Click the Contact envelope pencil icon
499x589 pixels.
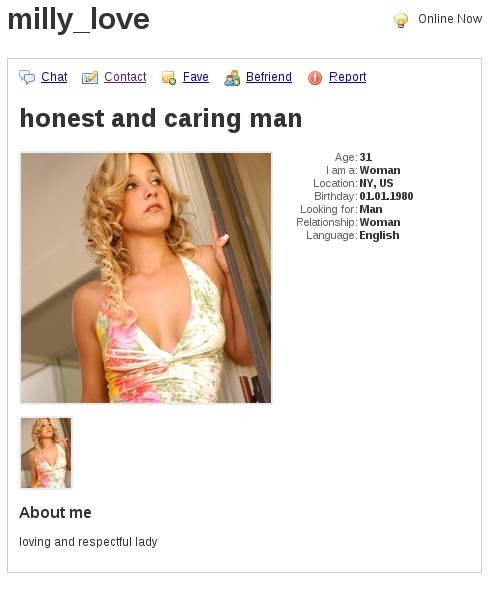click(x=90, y=78)
